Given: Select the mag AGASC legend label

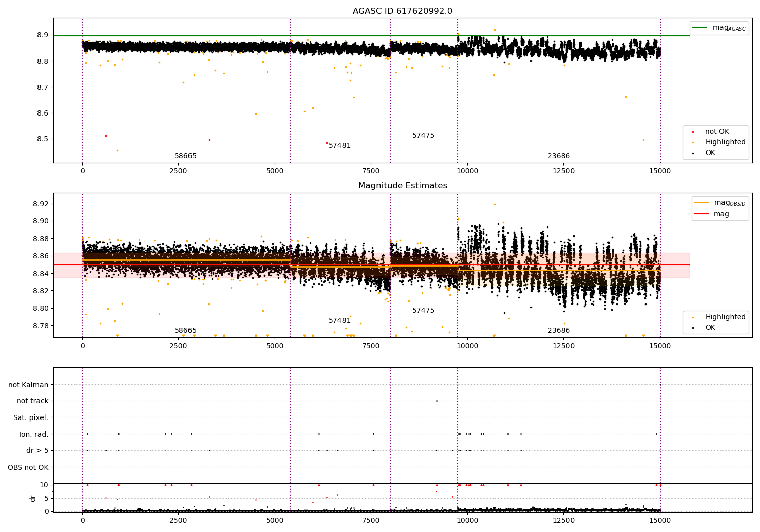Looking at the screenshot, I should (x=729, y=28).
